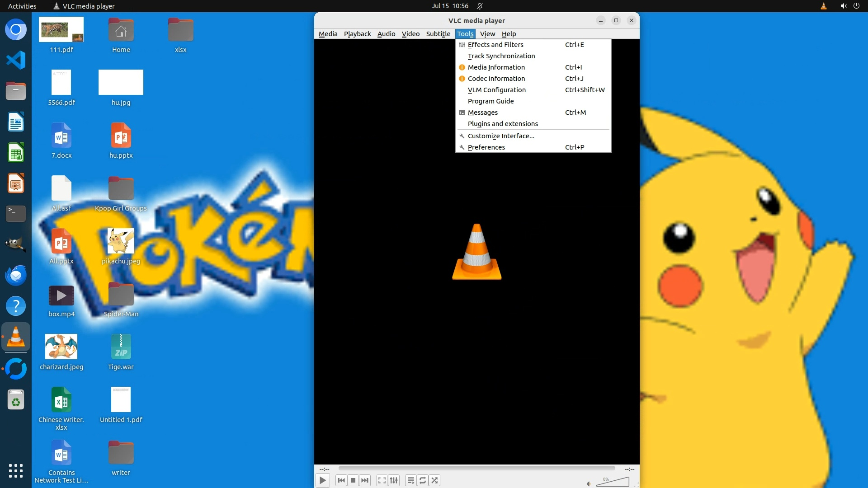Image resolution: width=868 pixels, height=488 pixels.
Task: Open GIMP from the Ubuntu dock
Action: click(16, 244)
